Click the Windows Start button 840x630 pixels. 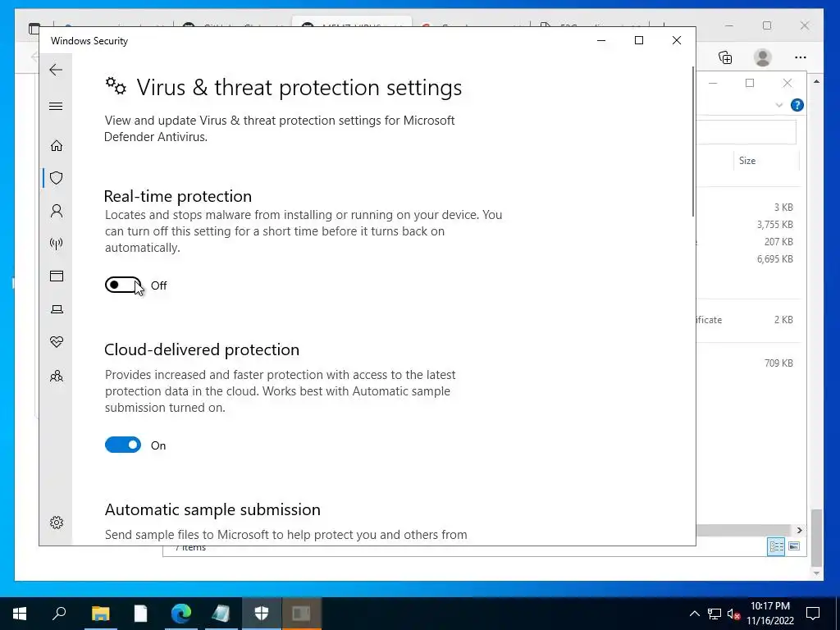click(x=20, y=614)
